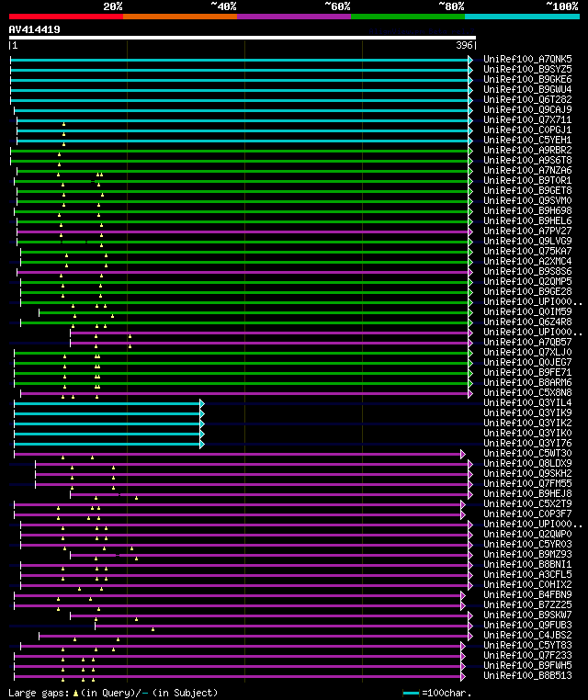Viewport: 588px width, 700px height.
Task: Click the purple ~60% identity legend bar
Action: [294, 17]
